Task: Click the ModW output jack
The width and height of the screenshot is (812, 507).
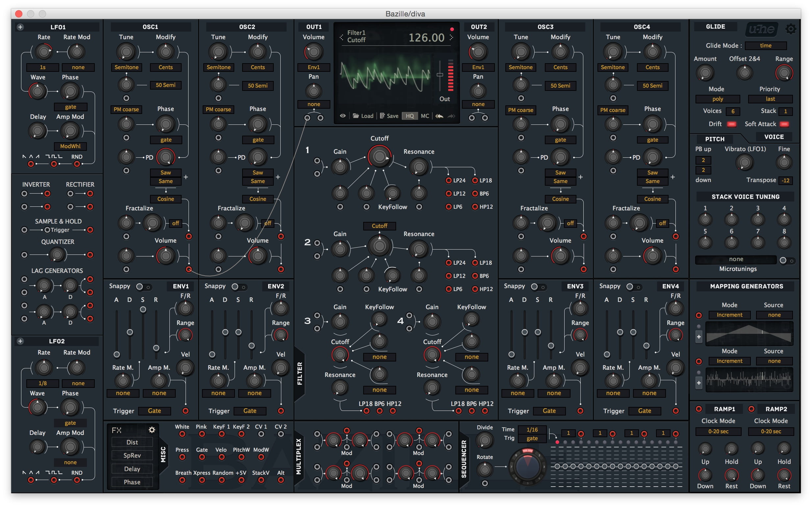Action: pos(261,457)
